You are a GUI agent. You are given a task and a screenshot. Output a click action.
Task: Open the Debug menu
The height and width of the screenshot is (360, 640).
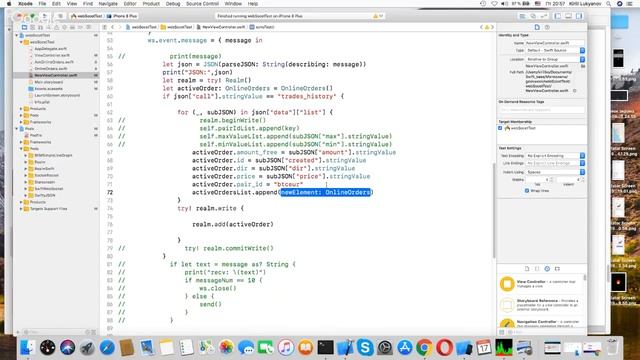point(173,4)
